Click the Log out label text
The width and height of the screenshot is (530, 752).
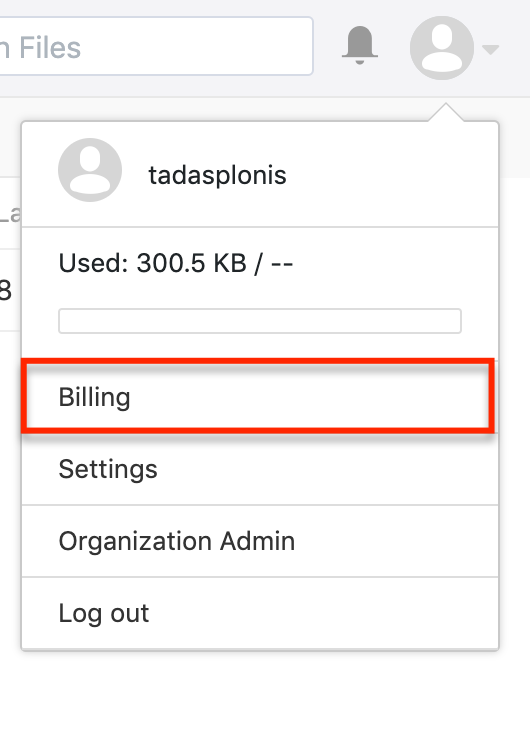104,614
